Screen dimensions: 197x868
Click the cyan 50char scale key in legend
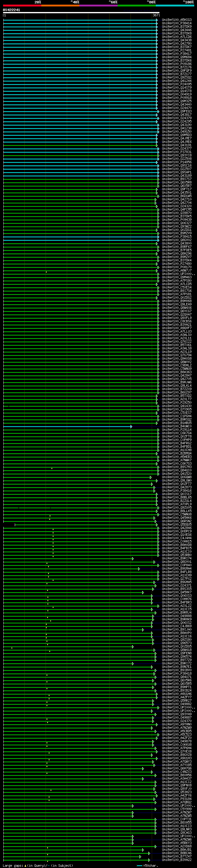click(x=140, y=866)
